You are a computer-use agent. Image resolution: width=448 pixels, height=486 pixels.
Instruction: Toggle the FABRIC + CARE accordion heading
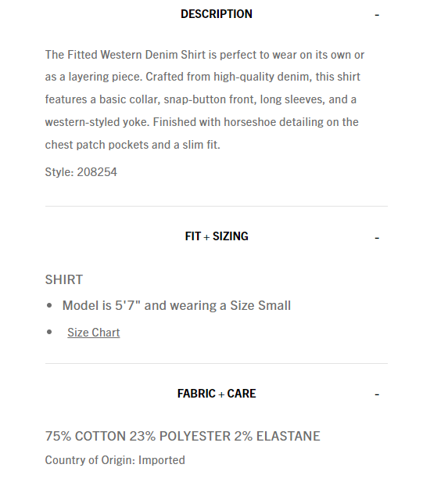click(217, 394)
